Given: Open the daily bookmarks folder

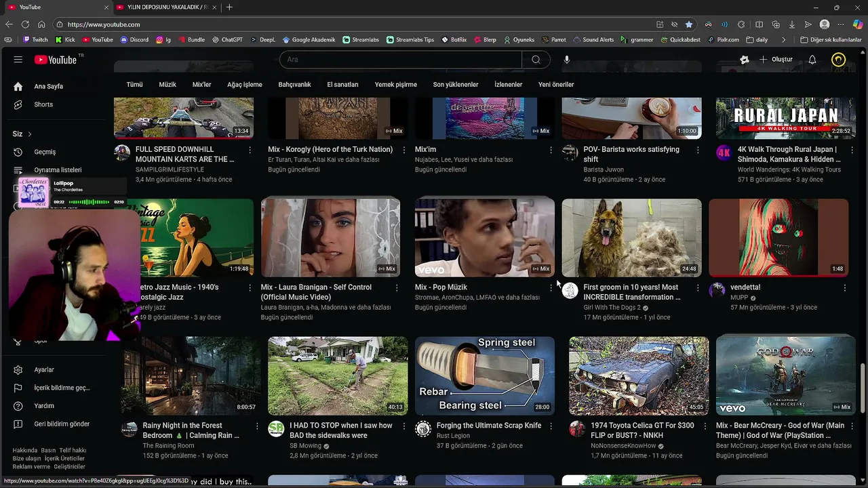Looking at the screenshot, I should coord(757,40).
